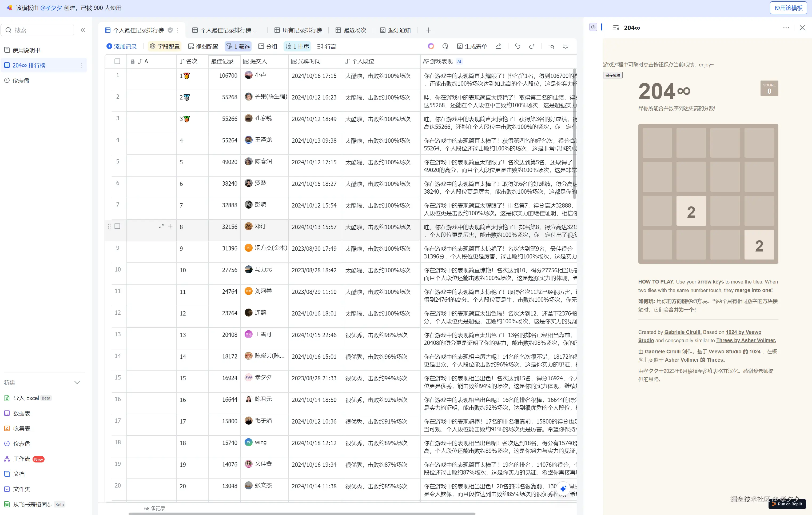Screen dimensions: 812x515
Task: Open the 最近场次 view tab
Action: point(351,30)
